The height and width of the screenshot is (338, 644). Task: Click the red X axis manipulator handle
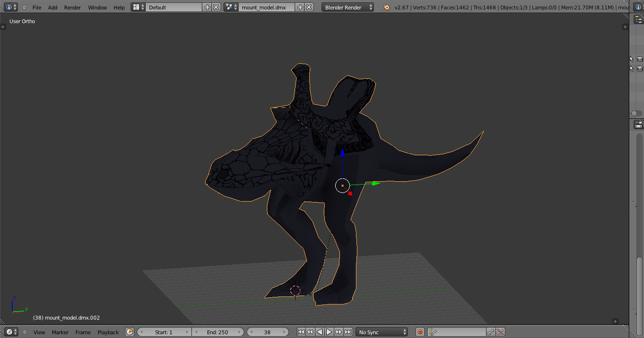(350, 193)
